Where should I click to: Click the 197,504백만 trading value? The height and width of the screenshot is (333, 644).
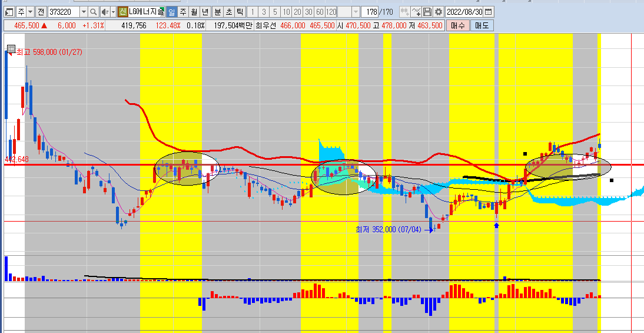(233, 25)
